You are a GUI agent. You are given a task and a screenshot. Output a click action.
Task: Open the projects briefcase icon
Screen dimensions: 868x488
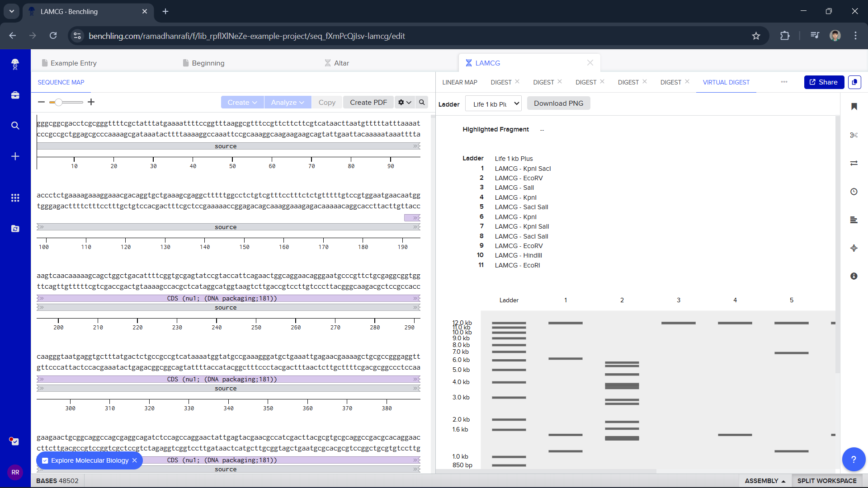click(15, 95)
